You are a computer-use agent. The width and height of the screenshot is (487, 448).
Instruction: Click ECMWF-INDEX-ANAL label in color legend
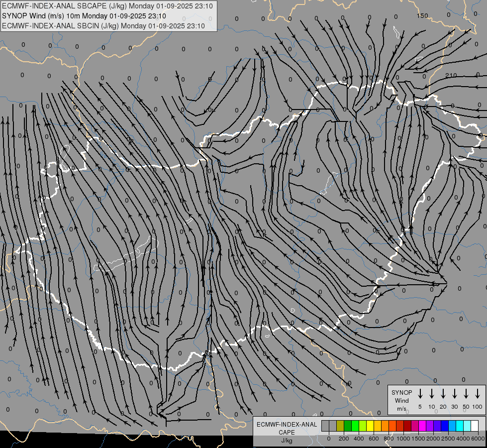point(287,425)
